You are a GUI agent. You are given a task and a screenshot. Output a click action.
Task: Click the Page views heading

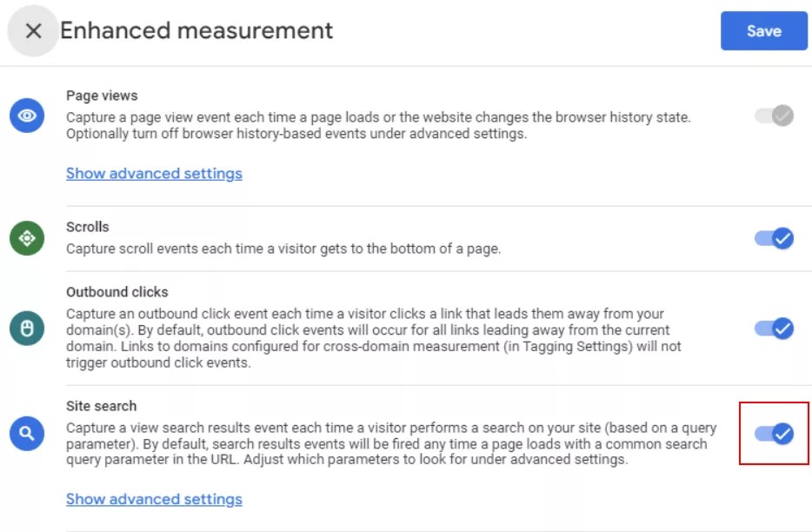102,96
